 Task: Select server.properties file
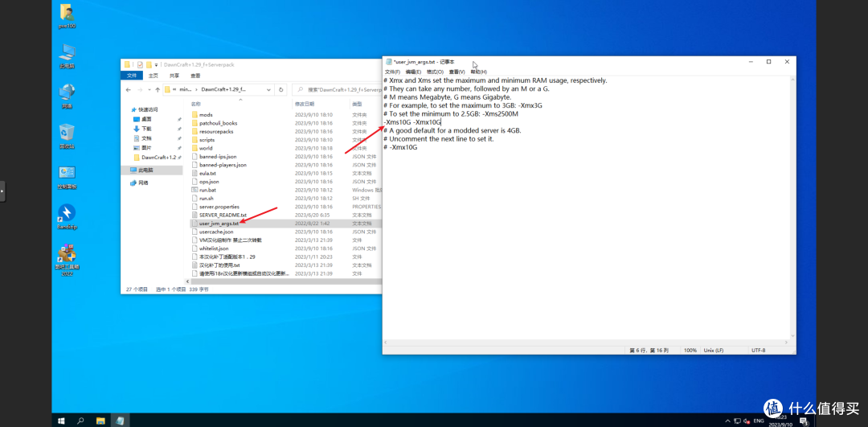coord(219,207)
